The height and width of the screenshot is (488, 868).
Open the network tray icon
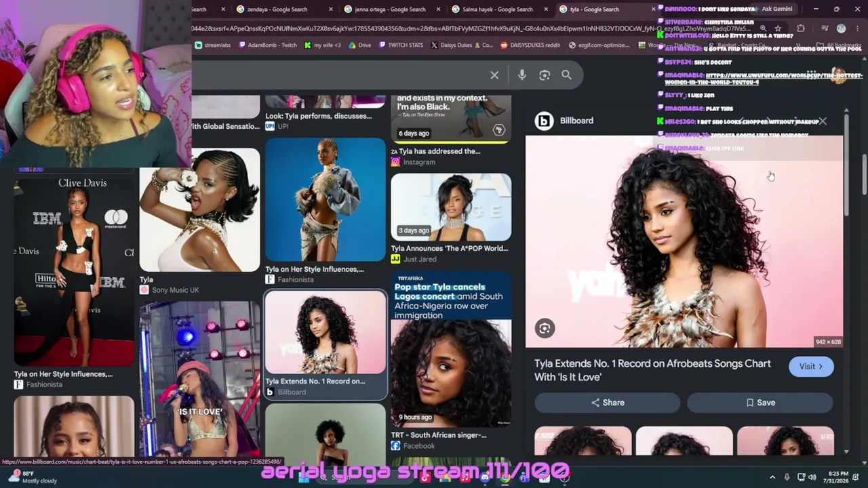(x=801, y=477)
